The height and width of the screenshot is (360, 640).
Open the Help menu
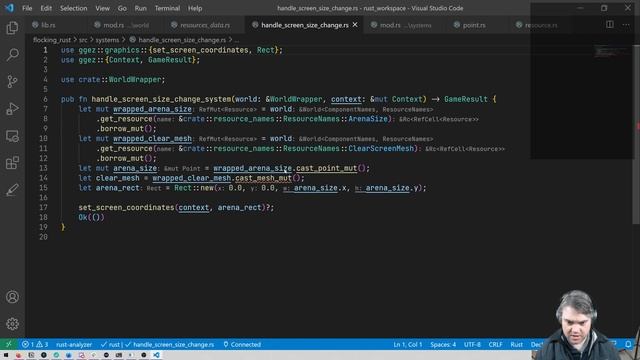pos(195,8)
